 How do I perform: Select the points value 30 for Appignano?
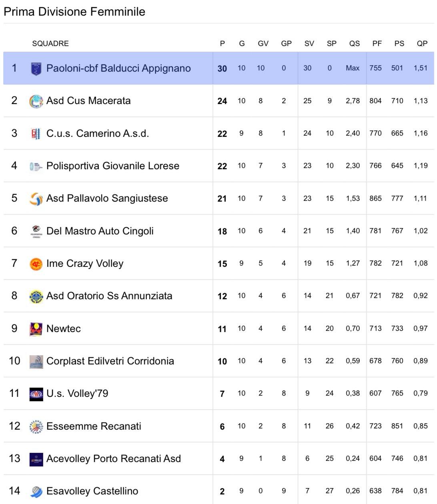coord(222,69)
